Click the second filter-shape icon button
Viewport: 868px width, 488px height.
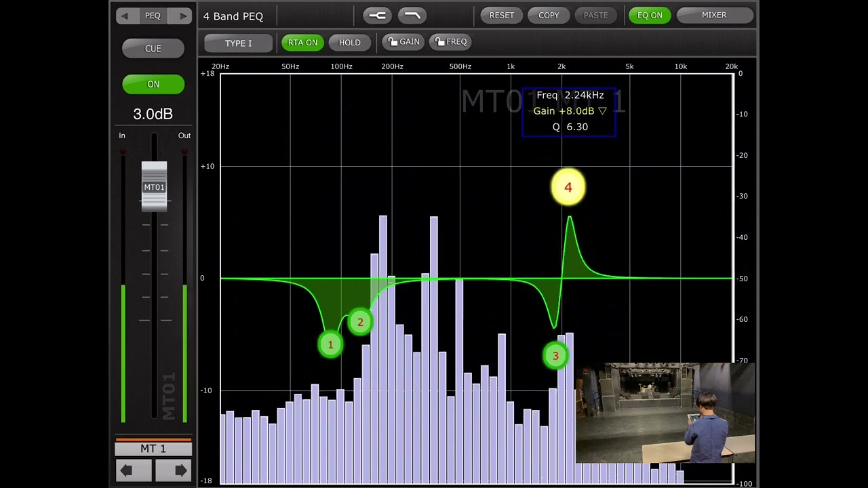[412, 15]
